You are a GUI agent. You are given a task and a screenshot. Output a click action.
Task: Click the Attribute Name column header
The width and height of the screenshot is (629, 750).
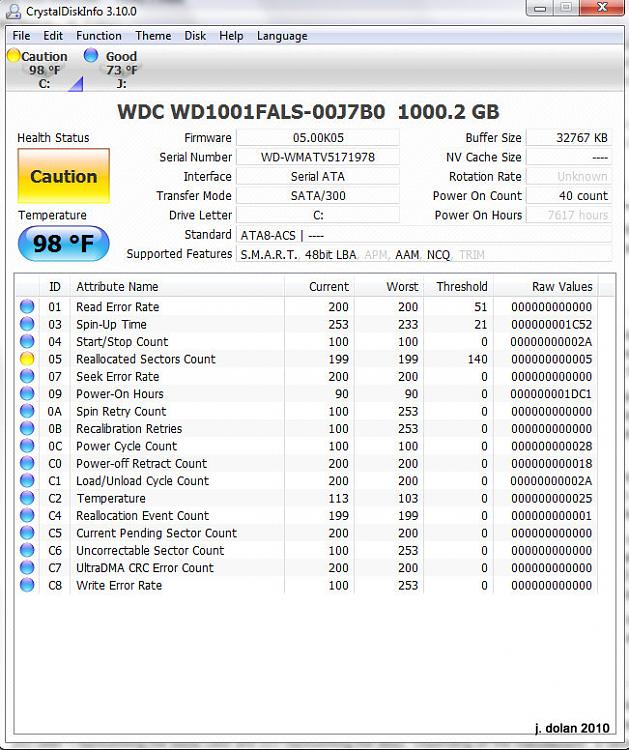coord(177,287)
